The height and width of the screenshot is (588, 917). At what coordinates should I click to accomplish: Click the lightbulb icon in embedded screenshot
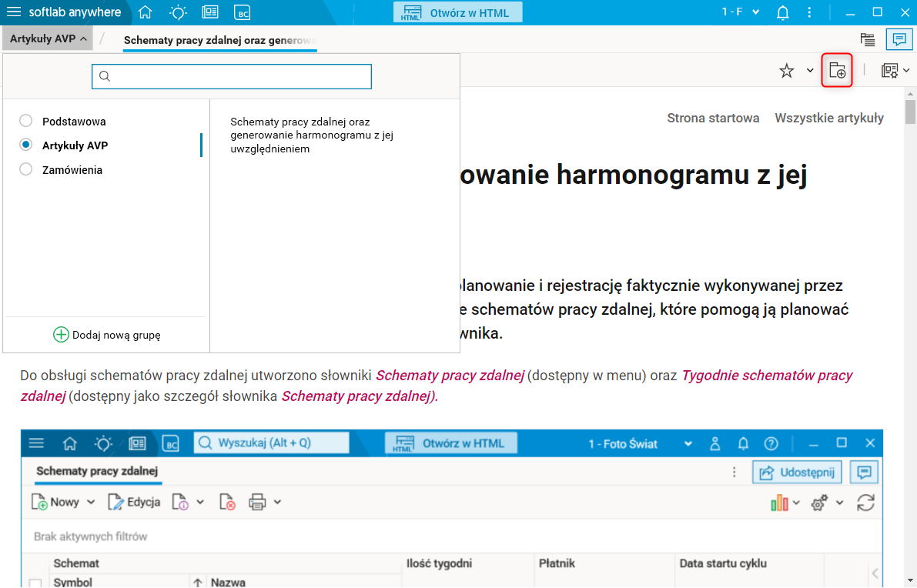103,443
